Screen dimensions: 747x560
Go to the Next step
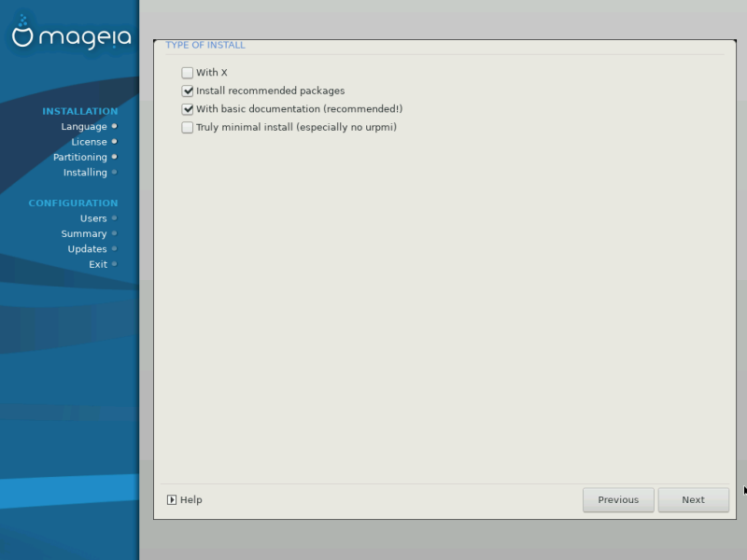coord(693,499)
